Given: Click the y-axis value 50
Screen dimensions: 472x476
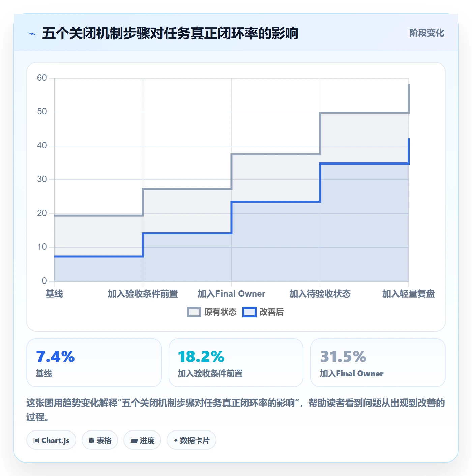Looking at the screenshot, I should pos(42,112).
